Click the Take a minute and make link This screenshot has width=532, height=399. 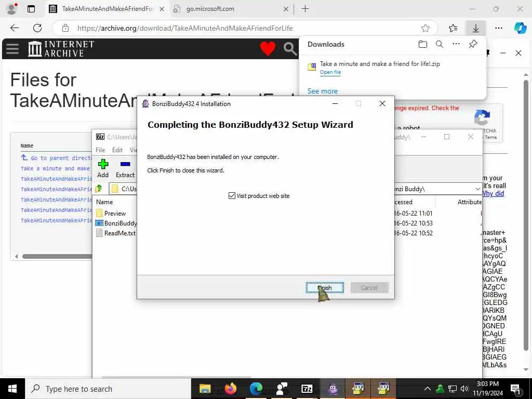55,168
